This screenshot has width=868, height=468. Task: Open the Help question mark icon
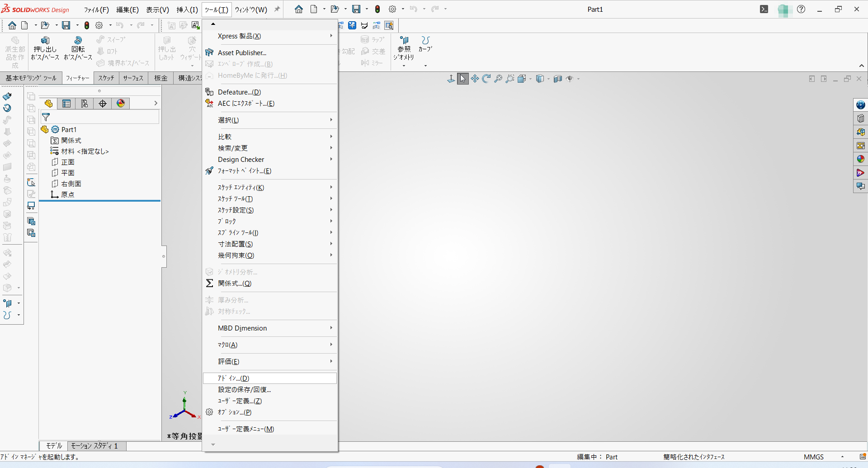click(x=801, y=9)
